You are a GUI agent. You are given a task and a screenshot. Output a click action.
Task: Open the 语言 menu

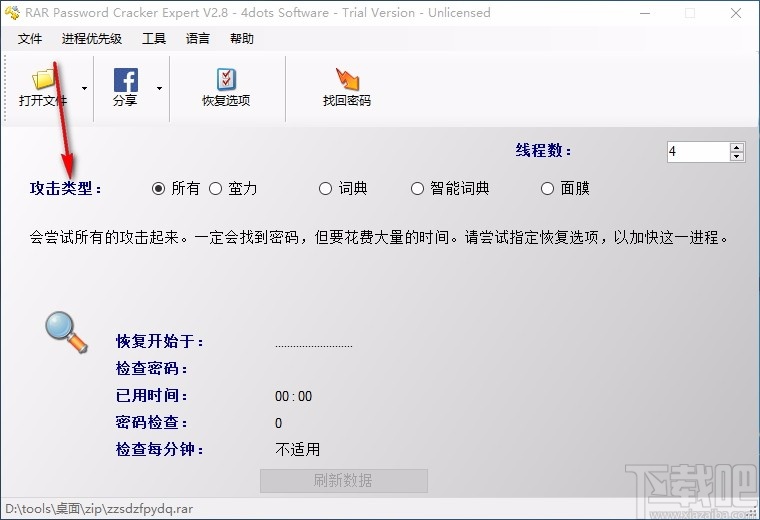coord(198,38)
